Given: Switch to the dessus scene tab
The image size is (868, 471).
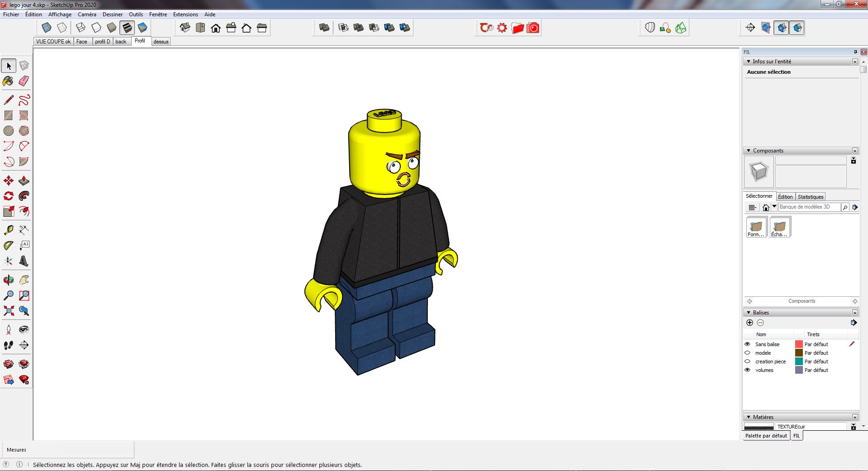Looking at the screenshot, I should pos(161,42).
